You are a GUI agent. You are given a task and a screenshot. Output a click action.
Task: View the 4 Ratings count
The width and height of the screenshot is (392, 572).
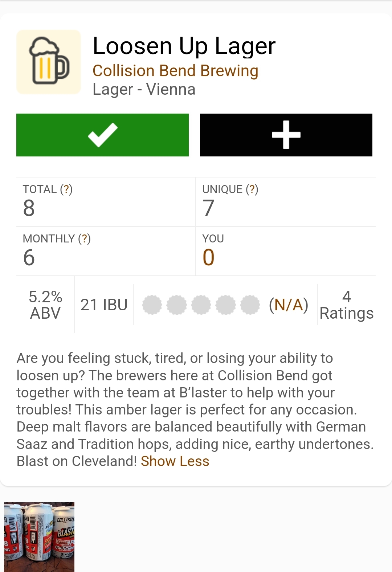pos(346,305)
